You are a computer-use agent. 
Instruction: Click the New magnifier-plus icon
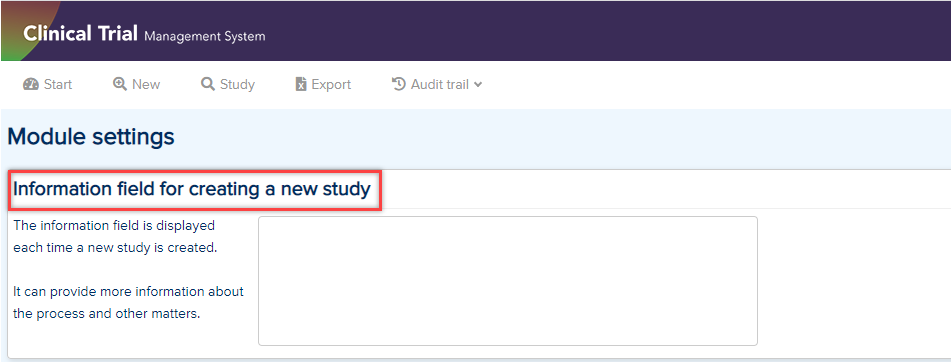119,84
